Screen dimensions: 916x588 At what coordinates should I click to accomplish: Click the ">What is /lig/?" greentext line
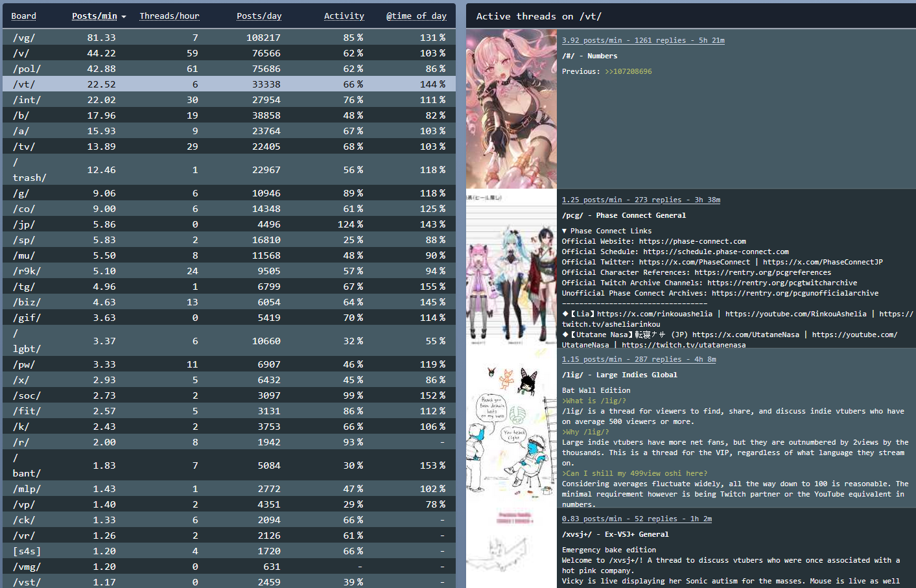(594, 401)
